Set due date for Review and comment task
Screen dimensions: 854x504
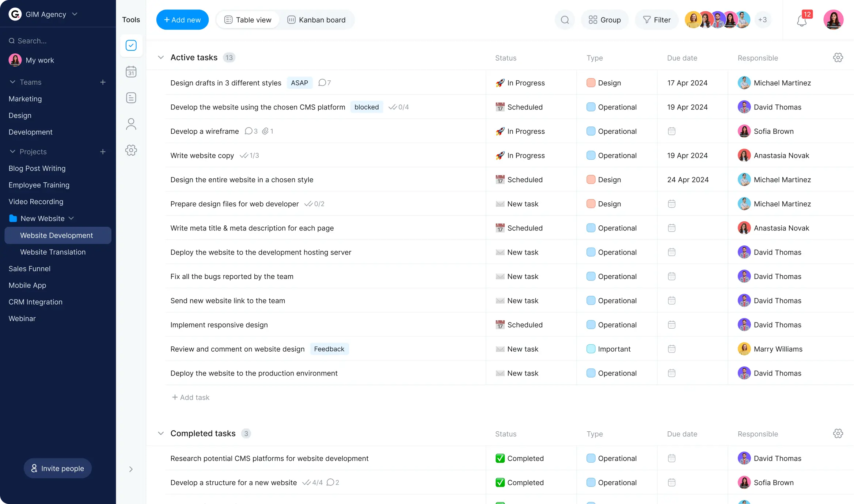[672, 349]
